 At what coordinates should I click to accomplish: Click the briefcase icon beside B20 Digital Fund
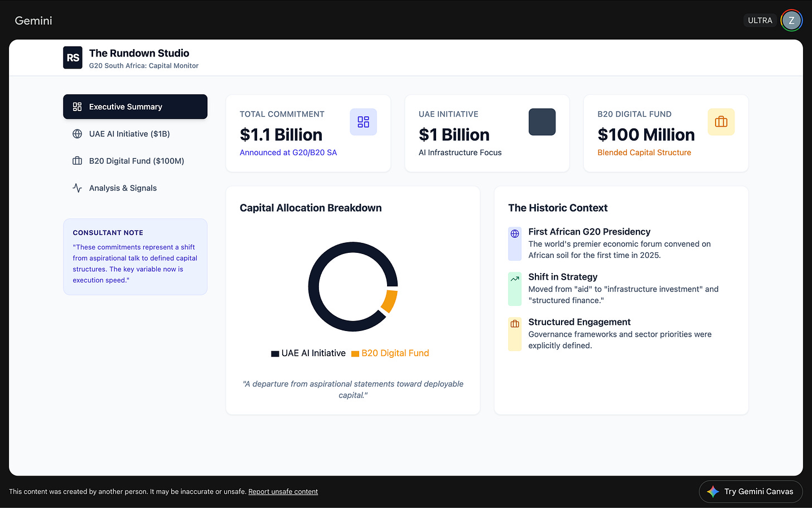coord(78,161)
